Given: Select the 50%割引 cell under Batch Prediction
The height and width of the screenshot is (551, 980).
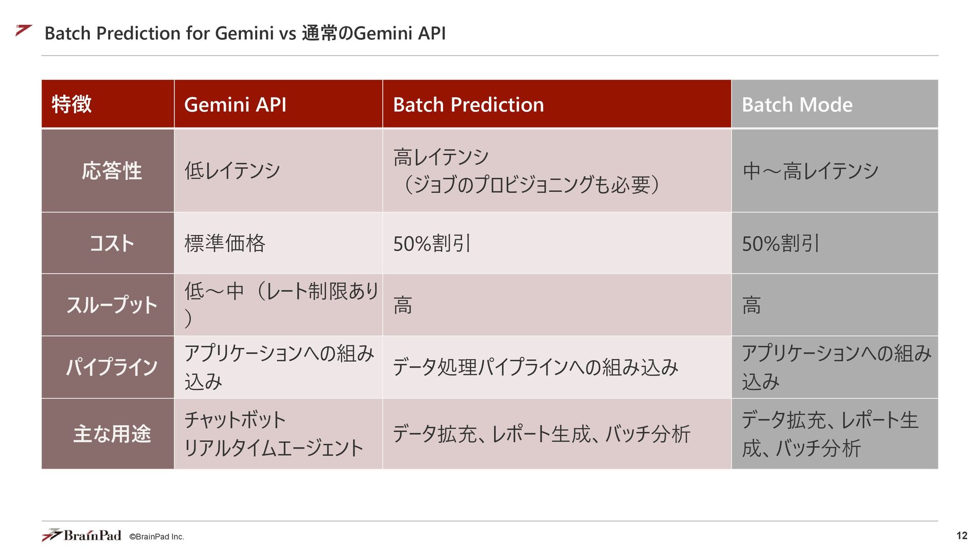Looking at the screenshot, I should click(557, 243).
